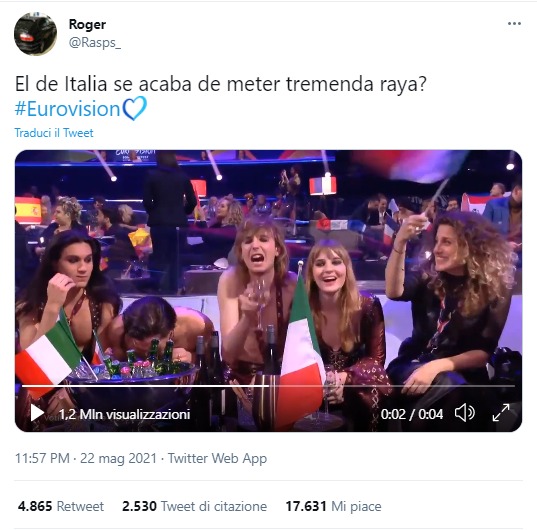This screenshot has width=537, height=530.
Task: Click the 0:02 / 0:04 time display
Action: (x=412, y=414)
